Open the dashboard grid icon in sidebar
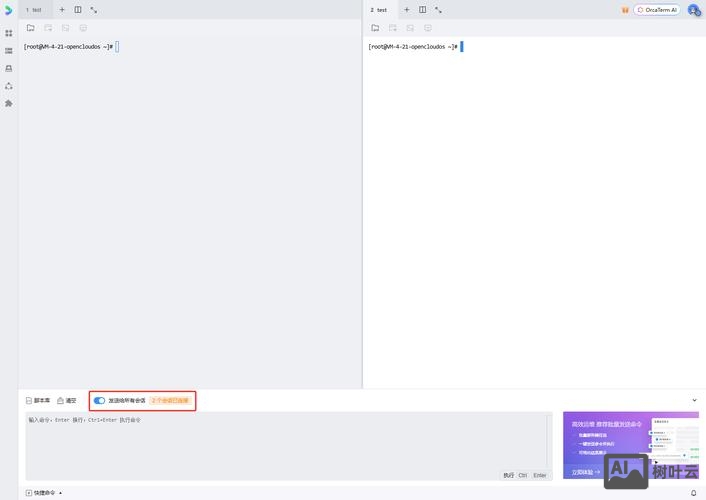706x500 pixels. pyautogui.click(x=9, y=33)
